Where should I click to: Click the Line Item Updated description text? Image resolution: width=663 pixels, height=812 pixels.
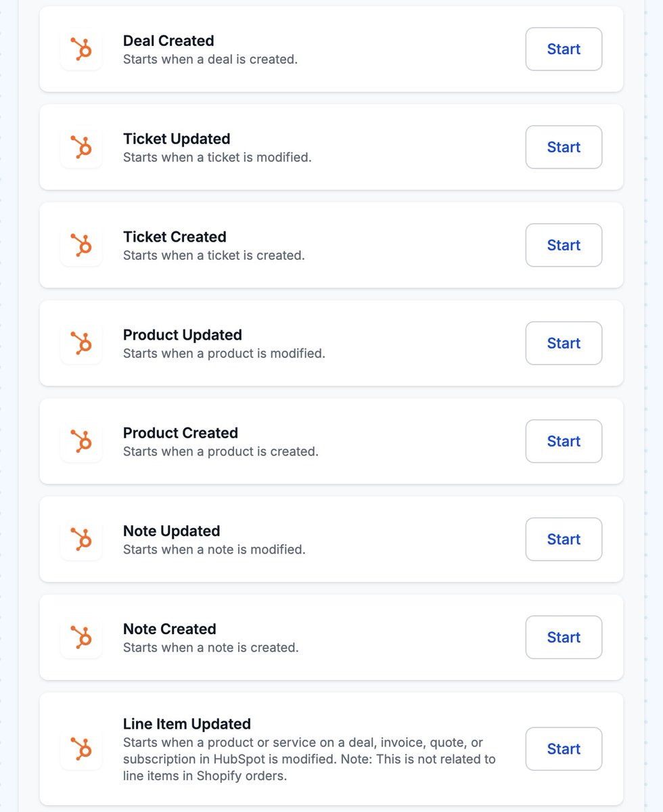pos(309,759)
